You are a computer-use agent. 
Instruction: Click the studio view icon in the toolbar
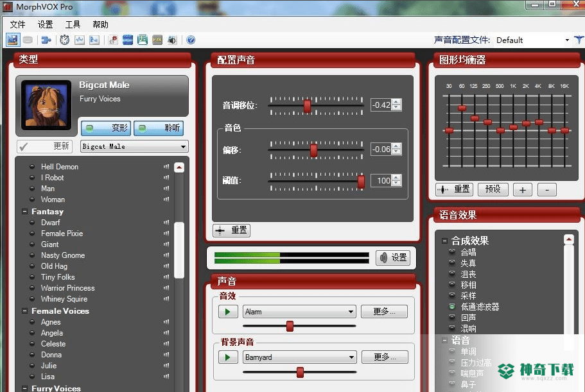12,40
